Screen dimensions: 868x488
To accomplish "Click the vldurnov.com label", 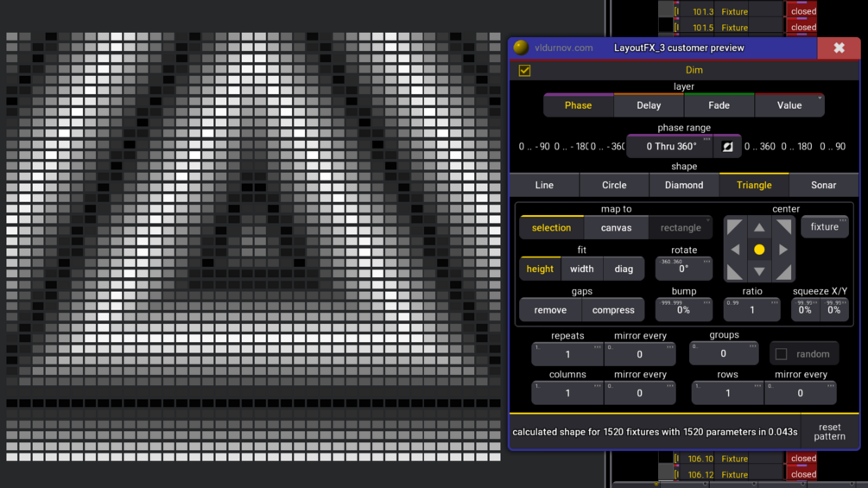I will coord(563,48).
